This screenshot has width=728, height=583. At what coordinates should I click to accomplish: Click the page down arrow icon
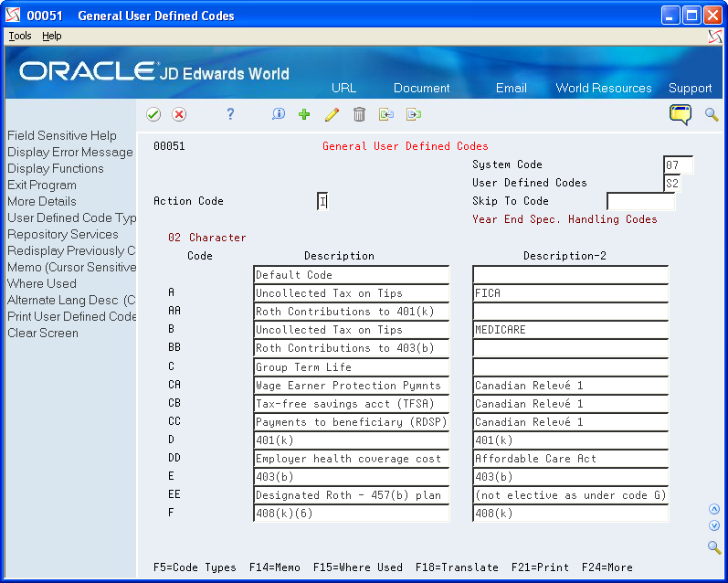point(714,525)
